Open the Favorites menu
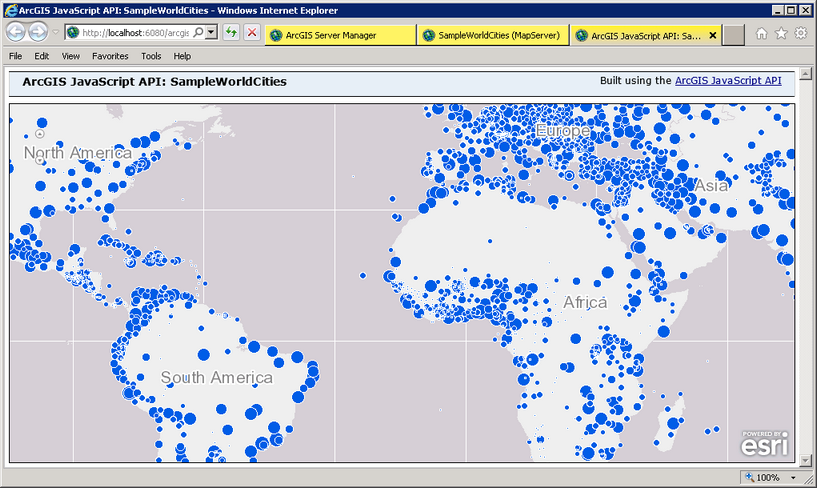817x488 pixels. click(x=110, y=56)
